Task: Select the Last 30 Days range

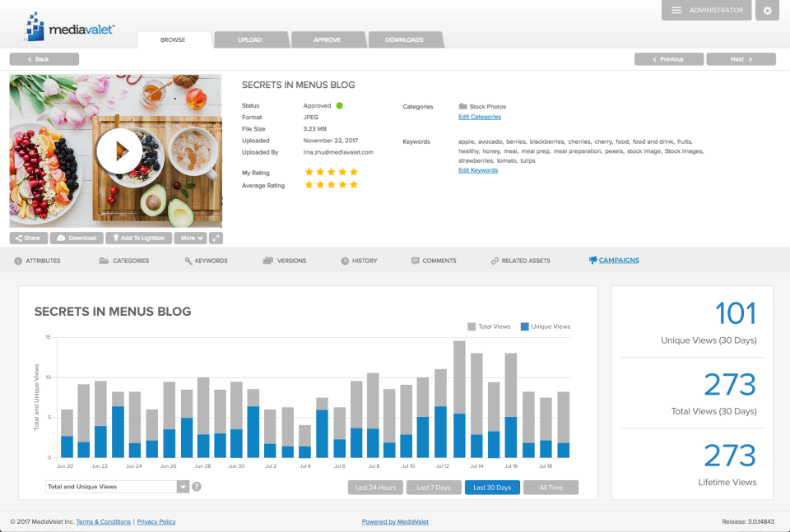Action: pos(492,488)
